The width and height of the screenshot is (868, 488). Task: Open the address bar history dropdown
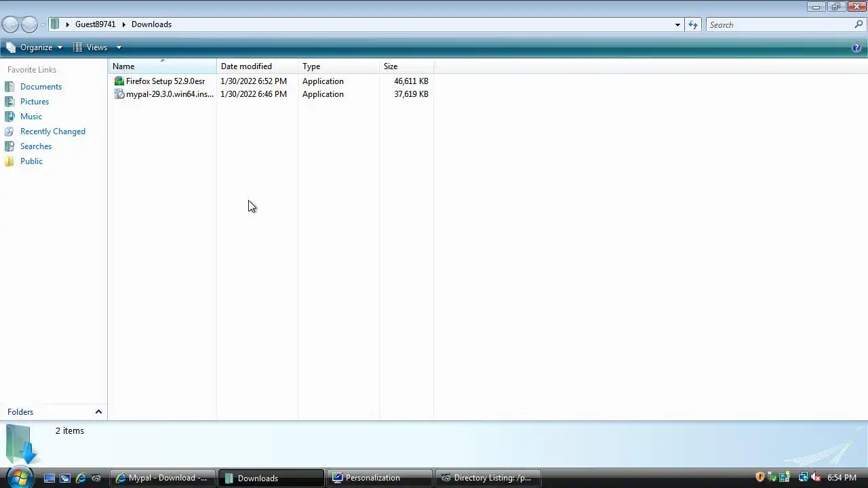tap(677, 25)
